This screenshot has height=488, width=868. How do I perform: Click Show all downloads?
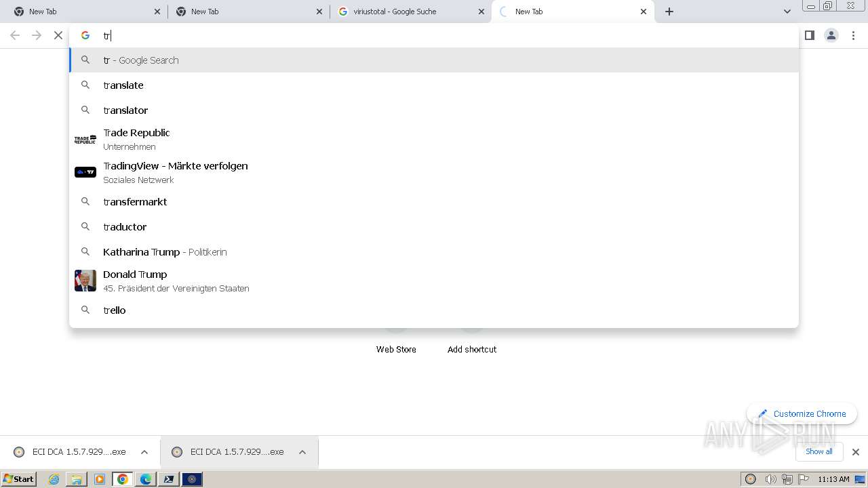(819, 451)
